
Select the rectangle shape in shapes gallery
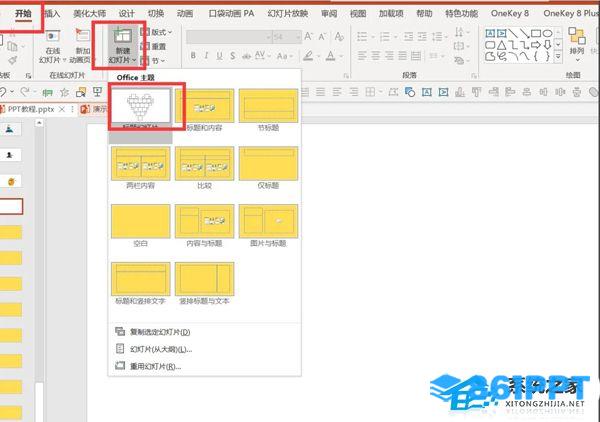point(536,33)
